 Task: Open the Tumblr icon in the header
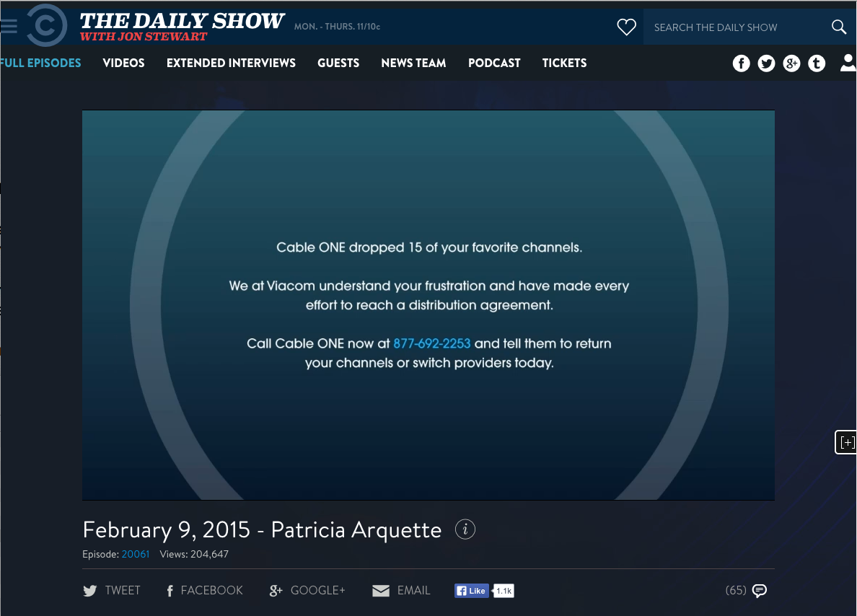coord(817,63)
